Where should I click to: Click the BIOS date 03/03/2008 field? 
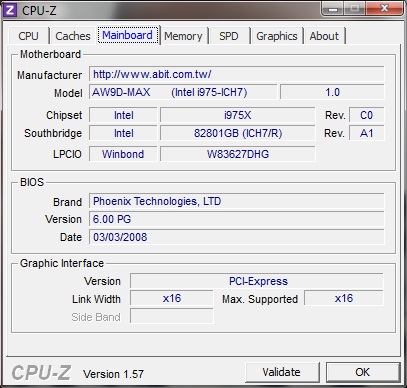click(236, 237)
